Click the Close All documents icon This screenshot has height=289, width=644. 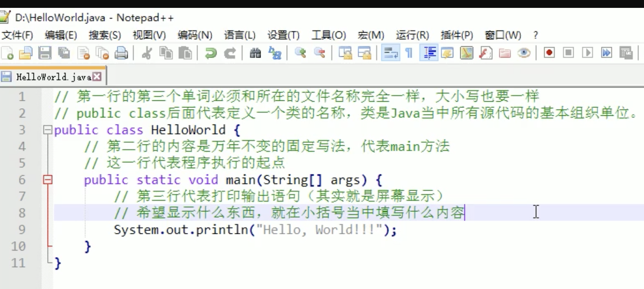(x=102, y=53)
